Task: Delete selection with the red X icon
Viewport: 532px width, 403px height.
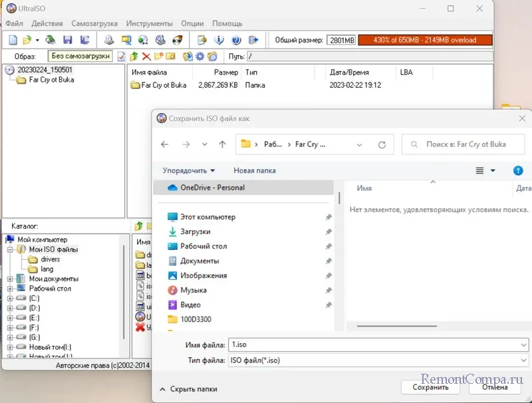Action: click(x=146, y=57)
